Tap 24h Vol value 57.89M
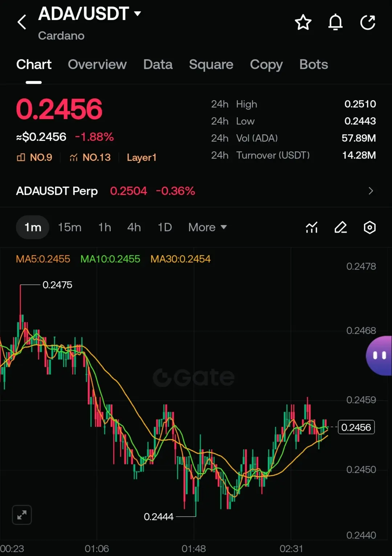Image resolution: width=392 pixels, height=556 pixels. (359, 138)
